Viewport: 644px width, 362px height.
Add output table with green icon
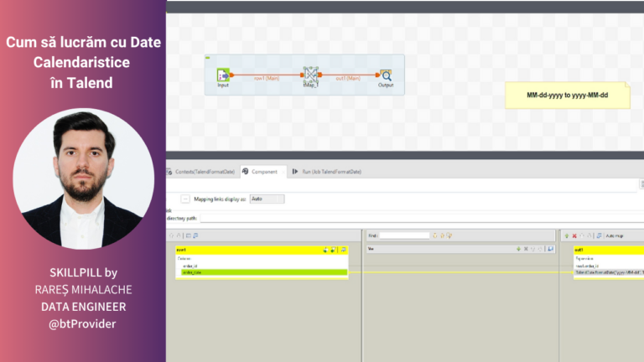pos(567,235)
